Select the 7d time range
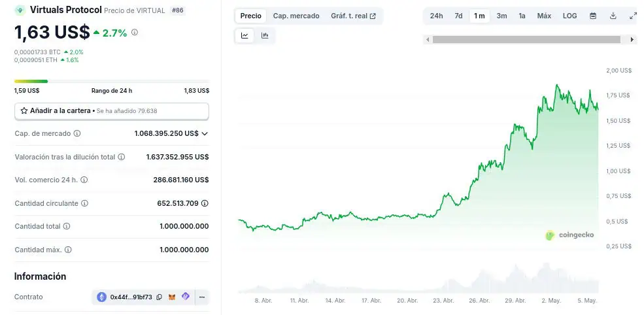Image resolution: width=644 pixels, height=315 pixels. [x=458, y=16]
